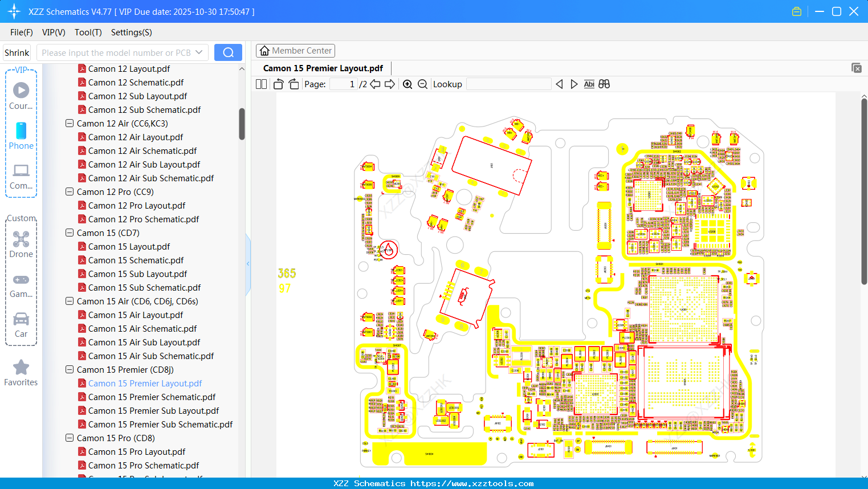Rotate the page clockwise
The height and width of the screenshot is (489, 868).
tap(294, 84)
